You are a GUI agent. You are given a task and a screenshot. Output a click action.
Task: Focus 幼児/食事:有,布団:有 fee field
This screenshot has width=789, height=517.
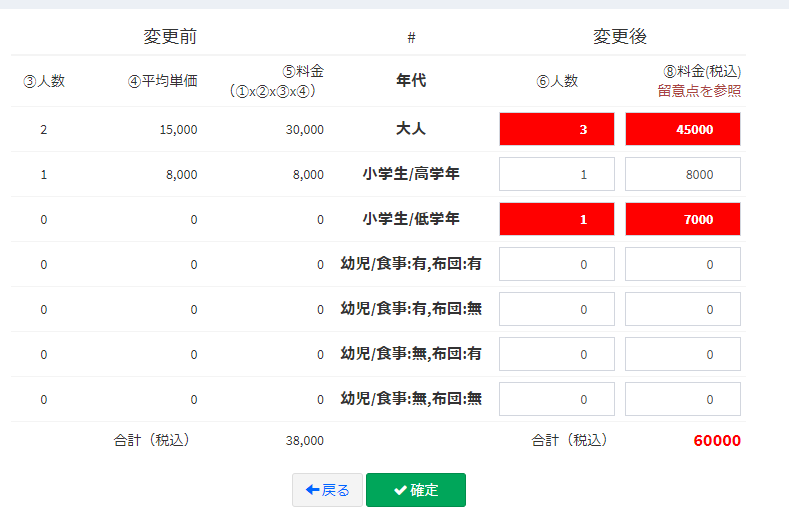(x=683, y=264)
